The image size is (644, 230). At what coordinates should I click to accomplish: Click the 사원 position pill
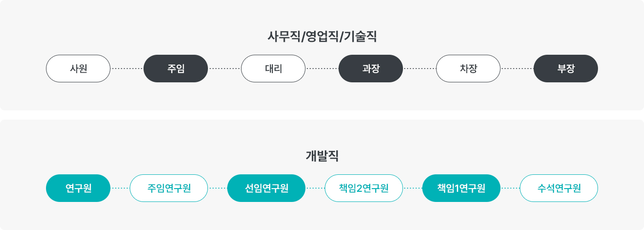pyautogui.click(x=78, y=69)
